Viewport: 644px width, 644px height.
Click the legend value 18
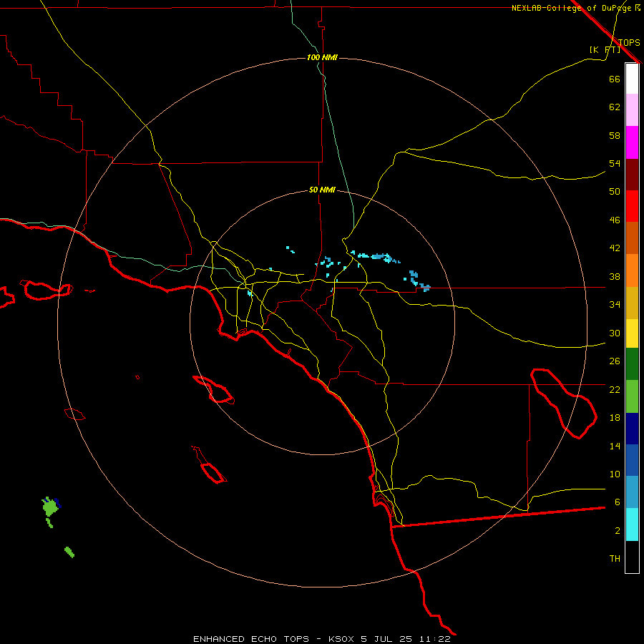pos(615,418)
